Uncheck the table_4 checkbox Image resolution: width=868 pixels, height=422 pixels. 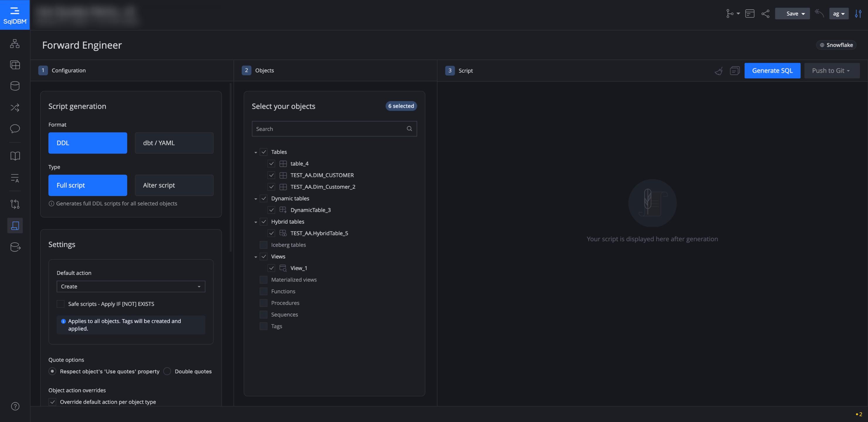[x=271, y=164]
